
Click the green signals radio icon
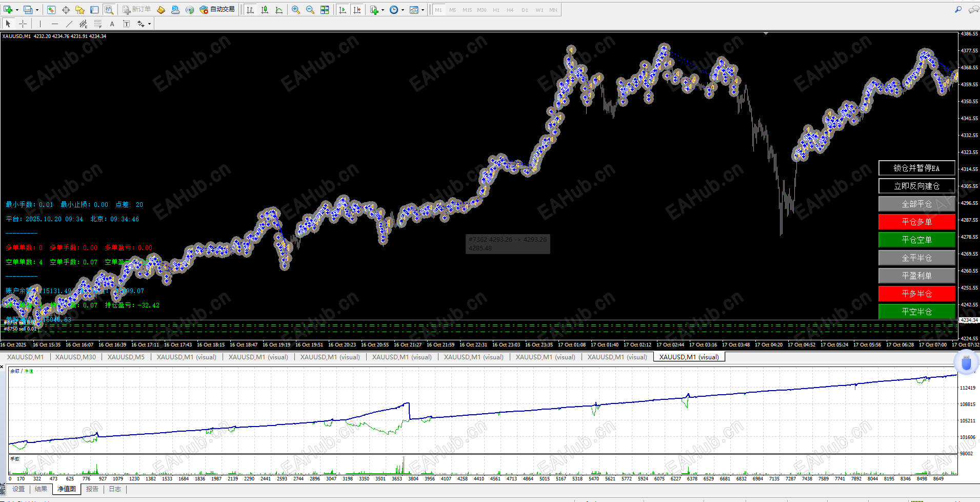[190, 10]
